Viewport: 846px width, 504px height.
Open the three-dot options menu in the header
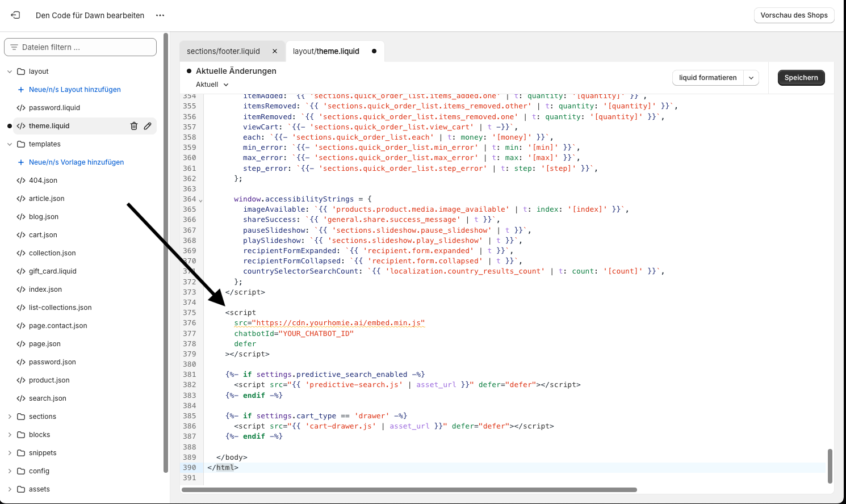(160, 15)
